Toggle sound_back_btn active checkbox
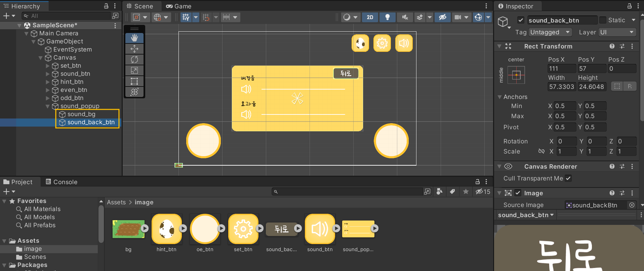This screenshot has width=644, height=271. pos(521,20)
